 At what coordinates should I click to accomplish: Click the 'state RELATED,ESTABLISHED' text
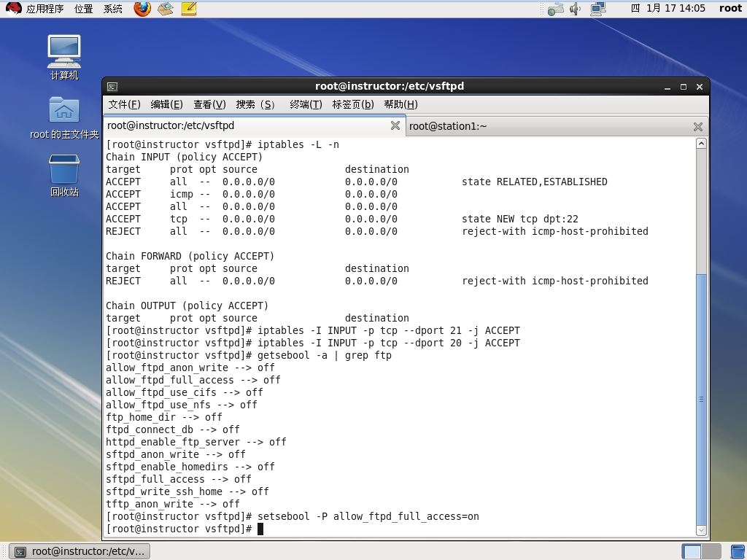click(535, 182)
